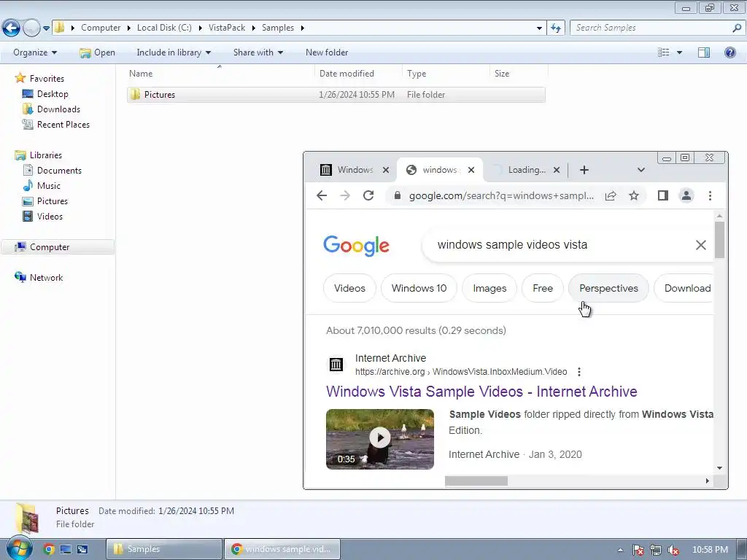Image resolution: width=747 pixels, height=560 pixels.
Task: Switch to the first Chrome tab Windows
Action: tap(355, 170)
